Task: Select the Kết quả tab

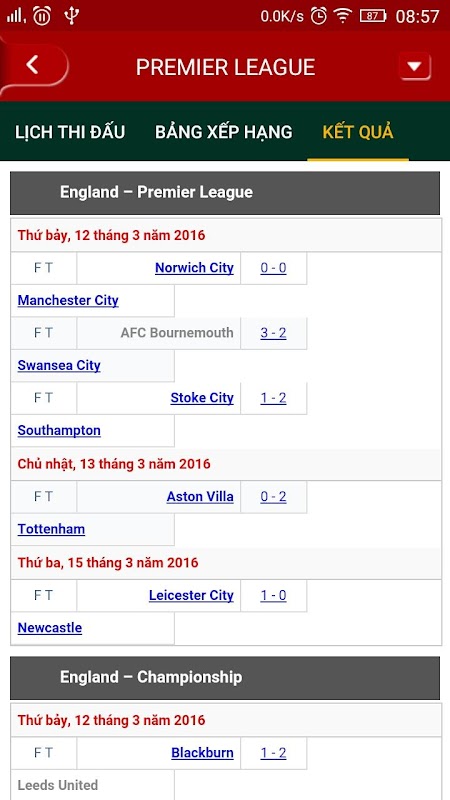Action: (x=358, y=132)
